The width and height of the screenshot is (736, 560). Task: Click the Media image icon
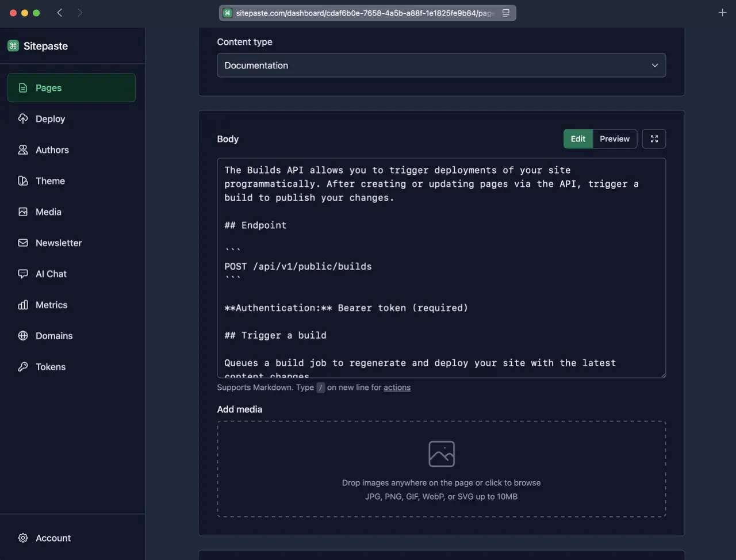22,212
